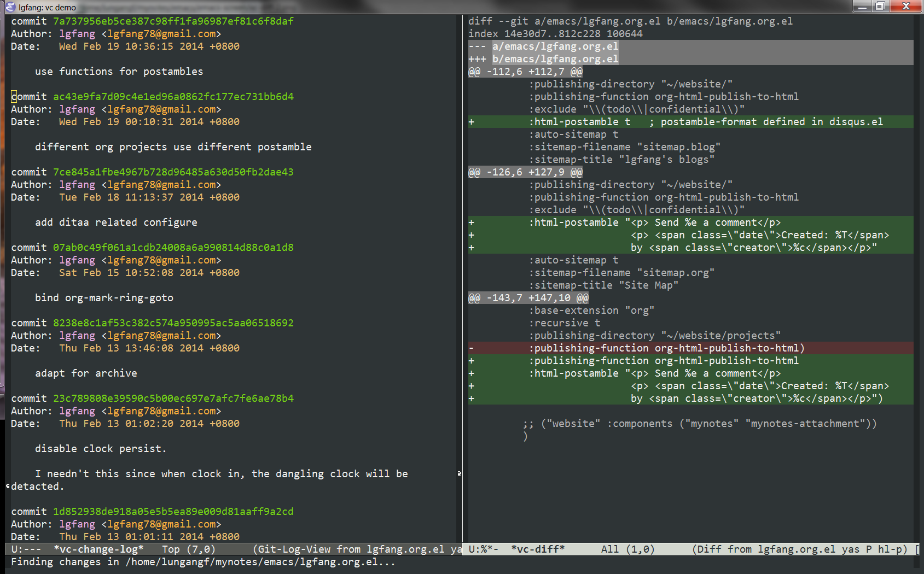
Task: Click '*vc-change-log*' buffer name in mode line
Action: coord(98,549)
